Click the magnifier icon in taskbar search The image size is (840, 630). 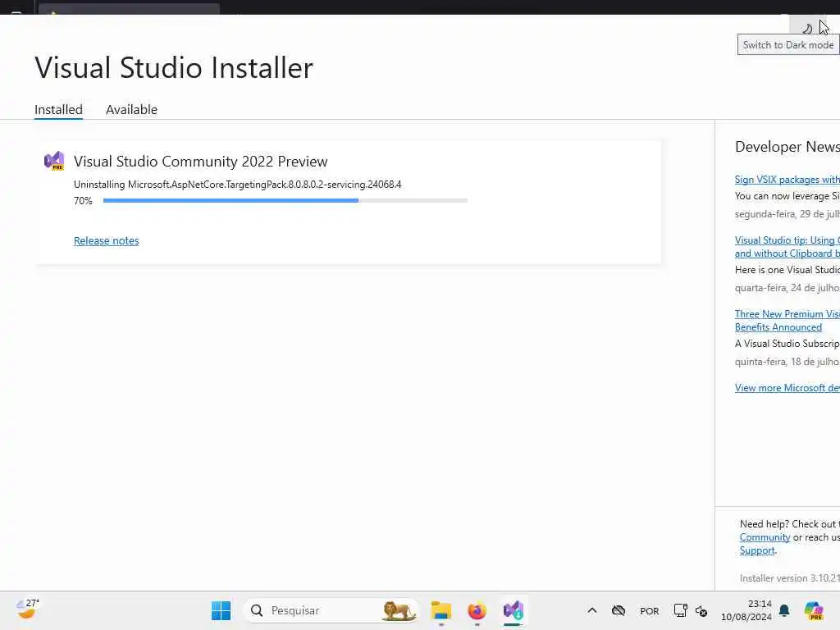(x=257, y=610)
